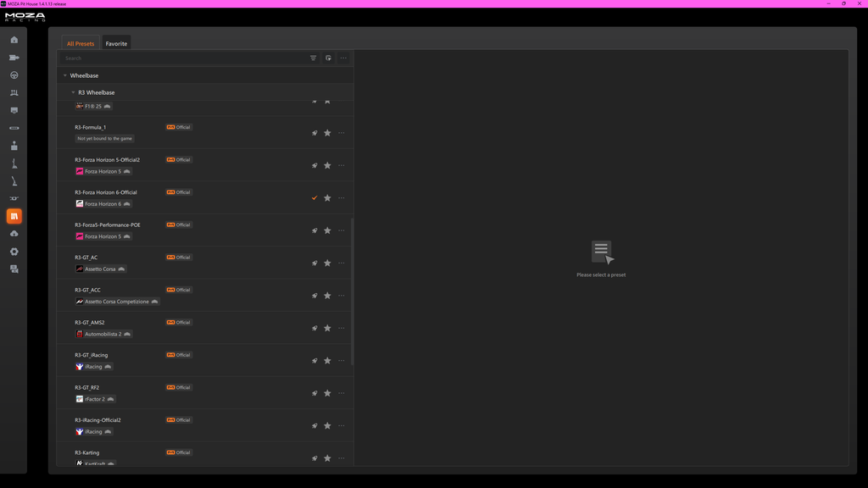Open the joystick shifter page in sidebar
The height and width of the screenshot is (488, 868).
pos(14,146)
